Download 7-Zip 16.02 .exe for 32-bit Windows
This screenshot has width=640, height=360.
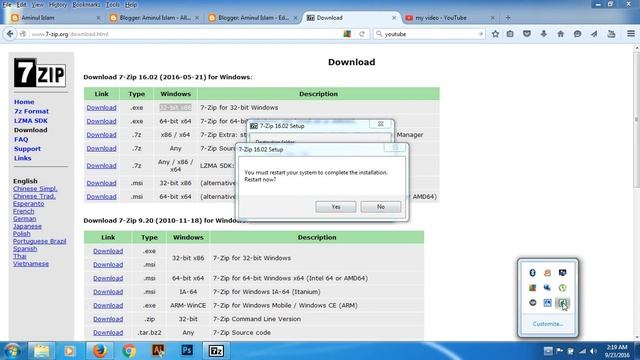click(x=101, y=108)
